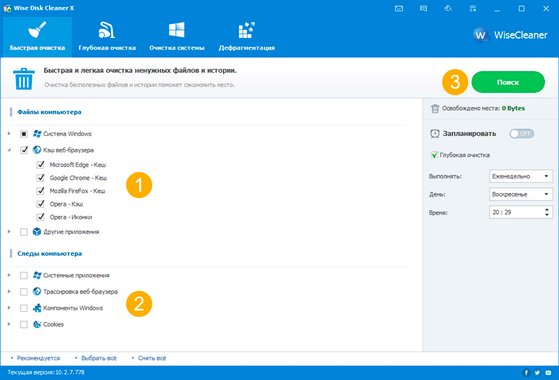The image size is (559, 380).
Task: Uncheck Opera - Кэш checkbox
Action: pos(40,204)
